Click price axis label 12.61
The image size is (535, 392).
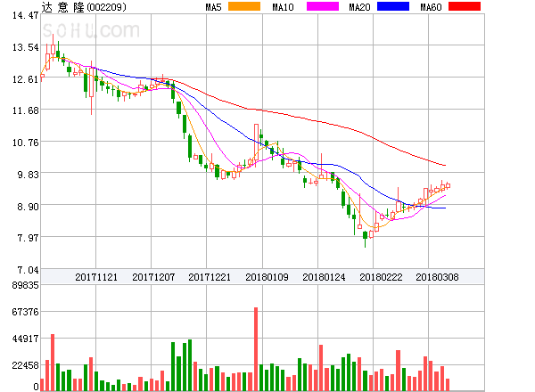(25, 79)
